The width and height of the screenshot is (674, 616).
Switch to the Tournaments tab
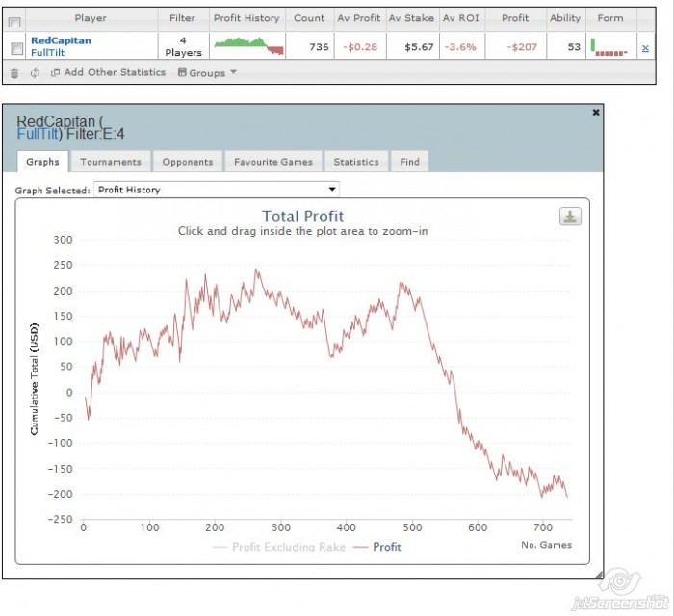click(x=111, y=162)
